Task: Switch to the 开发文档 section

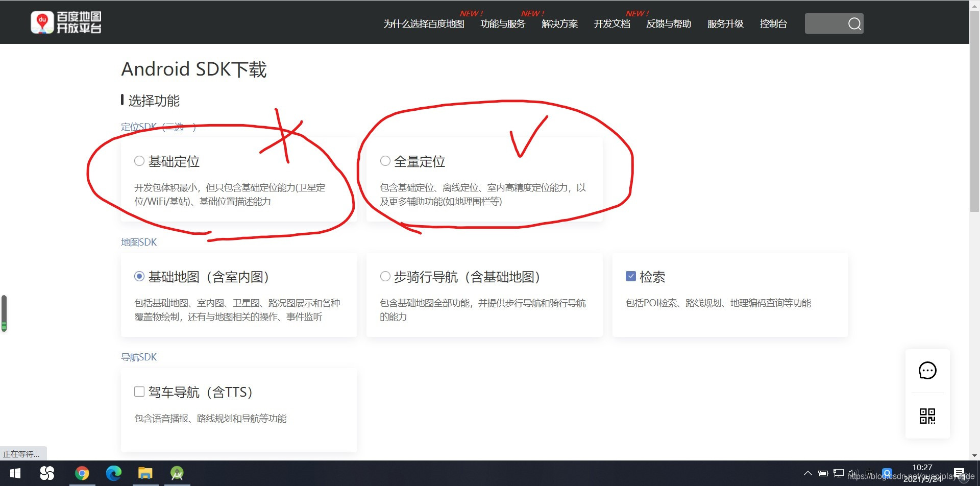Action: 611,23
